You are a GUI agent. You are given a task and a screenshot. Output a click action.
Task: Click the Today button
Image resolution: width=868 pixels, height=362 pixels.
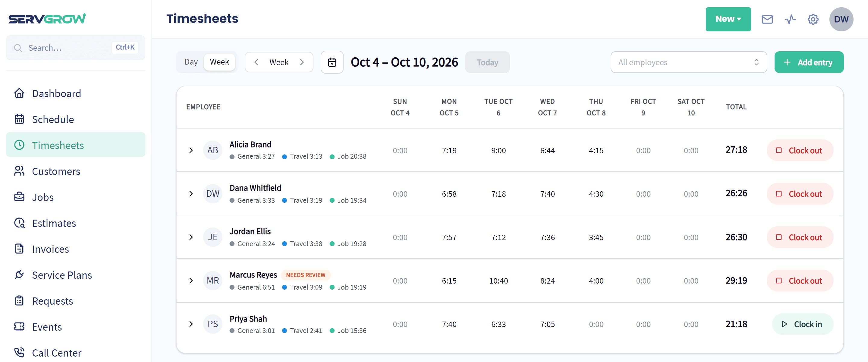[x=487, y=62]
